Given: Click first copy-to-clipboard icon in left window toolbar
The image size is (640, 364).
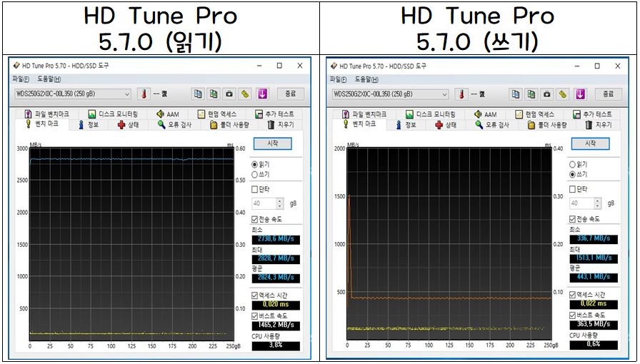Looking at the screenshot, I should pyautogui.click(x=197, y=93).
